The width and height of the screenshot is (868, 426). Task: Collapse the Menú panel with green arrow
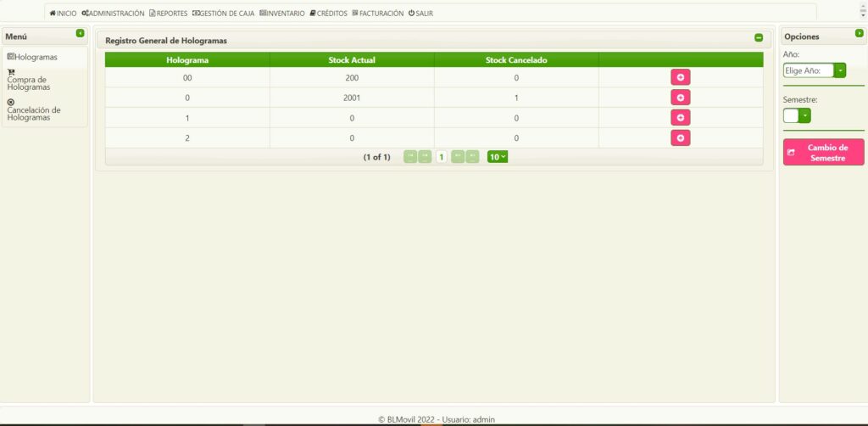click(81, 33)
